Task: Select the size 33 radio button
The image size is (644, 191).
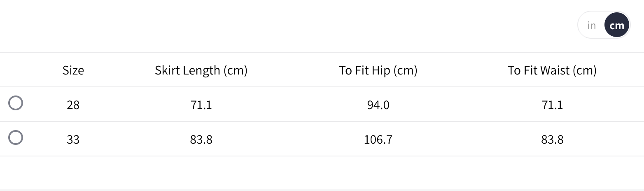Action: [x=16, y=137]
